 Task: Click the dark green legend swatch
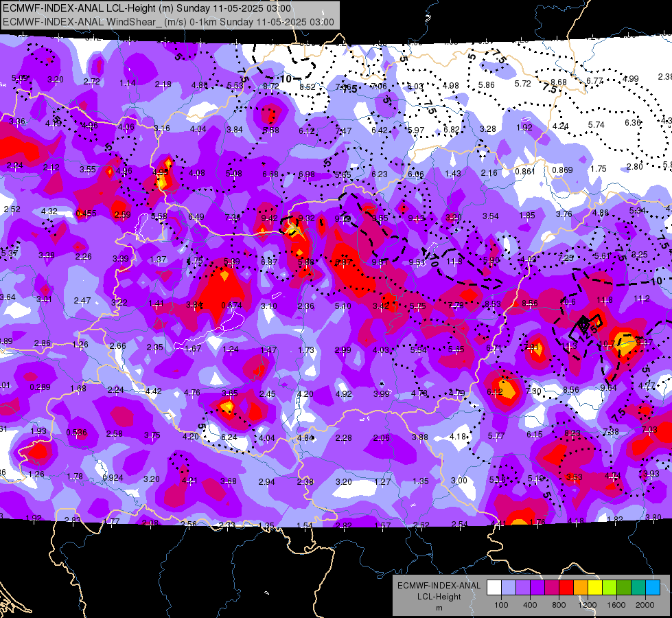pos(624,588)
